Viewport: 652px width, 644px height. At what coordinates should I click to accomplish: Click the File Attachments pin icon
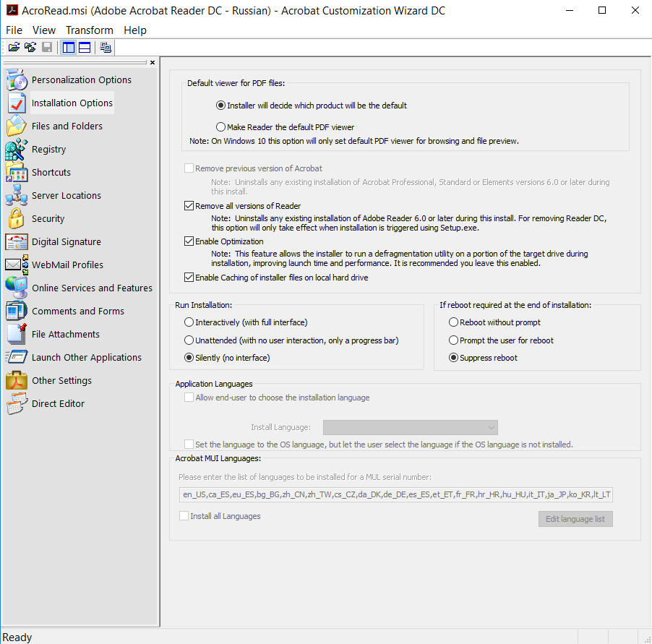(x=17, y=334)
